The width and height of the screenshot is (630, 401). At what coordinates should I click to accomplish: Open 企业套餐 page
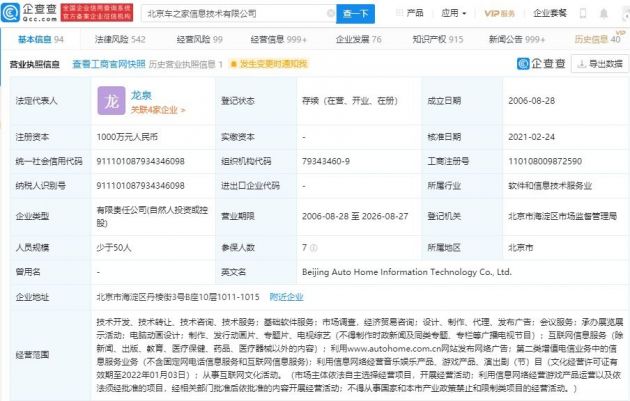point(550,13)
